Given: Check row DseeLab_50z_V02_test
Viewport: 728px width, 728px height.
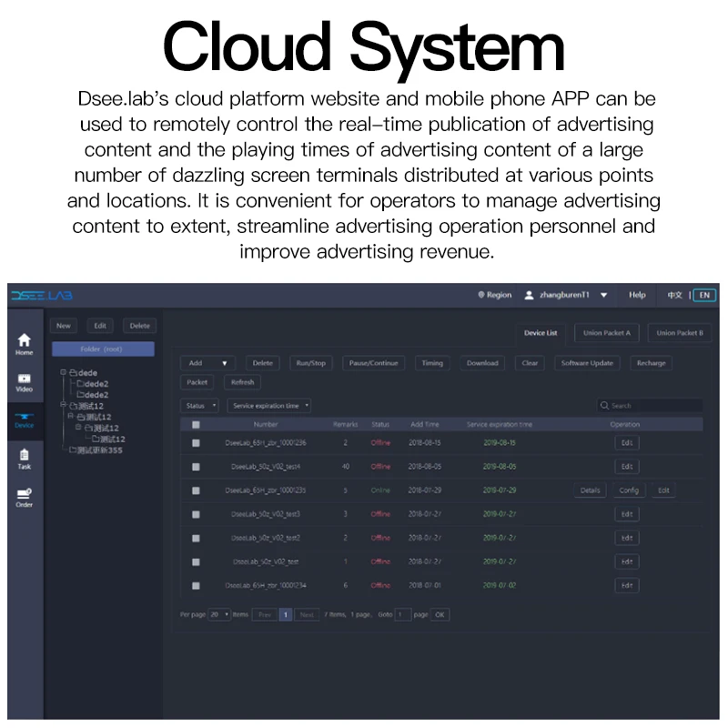Looking at the screenshot, I should tap(196, 561).
